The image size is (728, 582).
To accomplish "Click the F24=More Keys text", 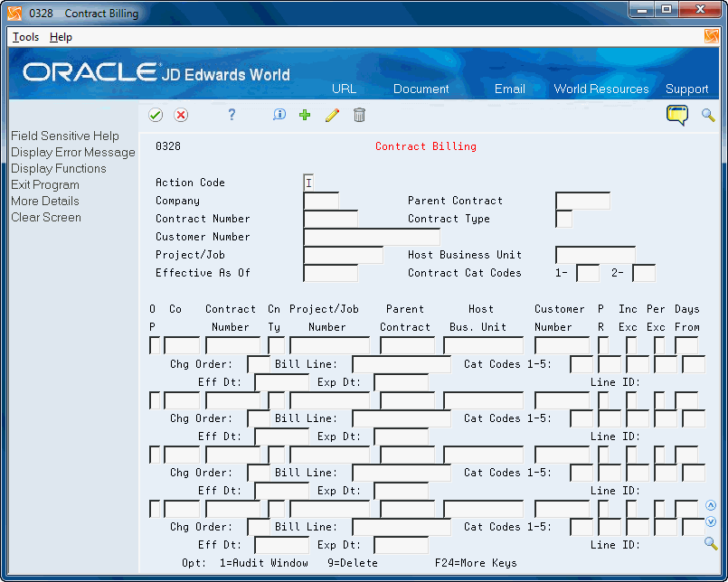I will pyautogui.click(x=476, y=563).
